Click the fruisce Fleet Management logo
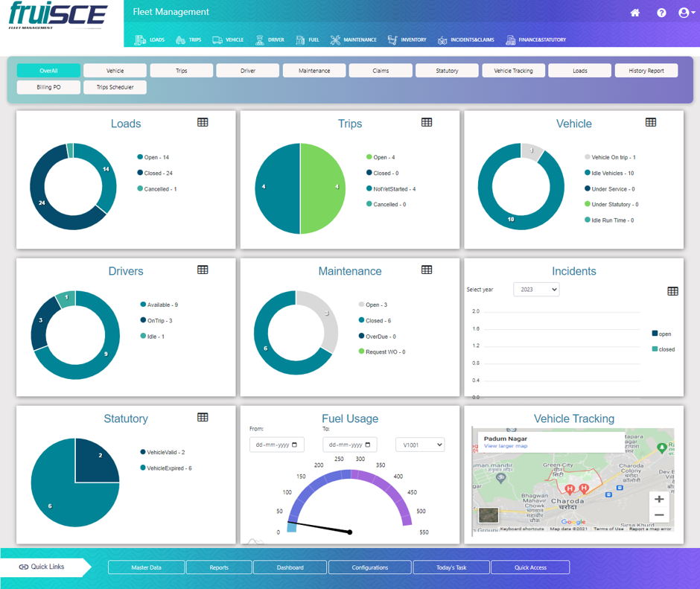Viewport: 700px width, 589px height. point(58,16)
